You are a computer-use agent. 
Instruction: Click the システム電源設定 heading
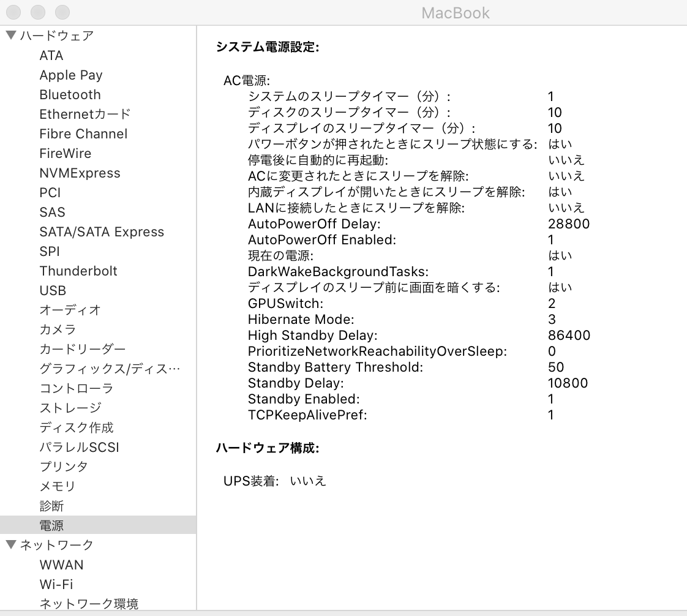click(x=267, y=47)
